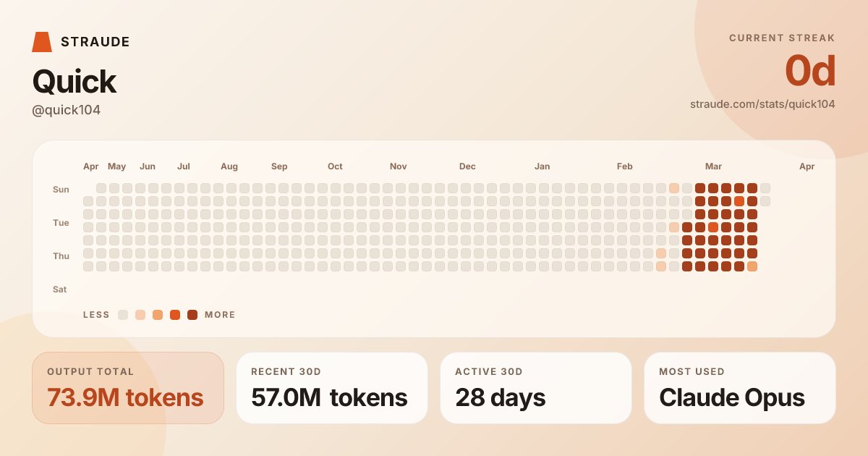Click the Thu row label

coord(61,256)
